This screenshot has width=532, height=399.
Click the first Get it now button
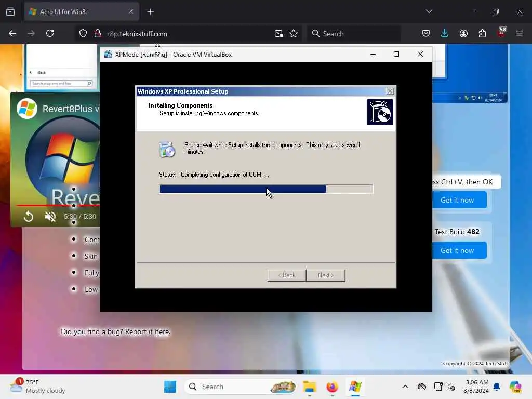(x=457, y=200)
